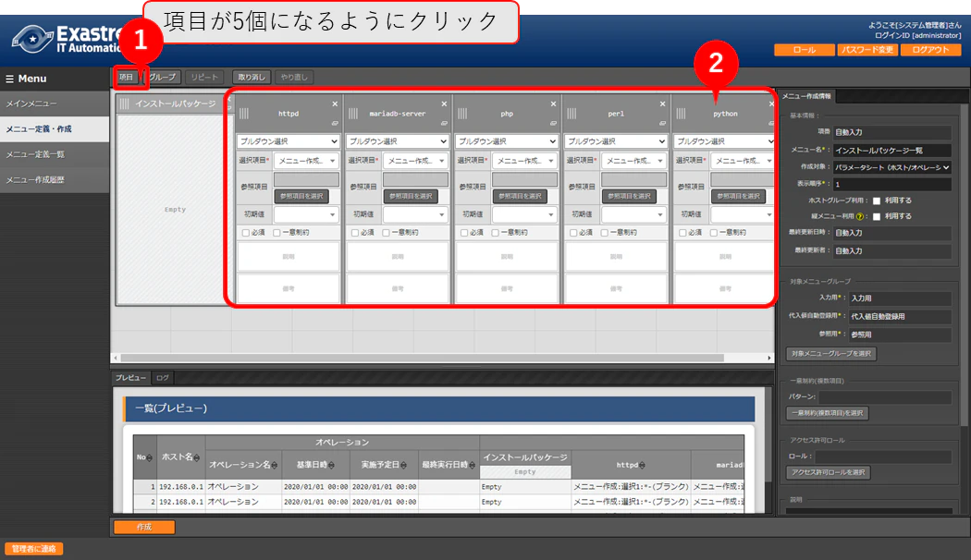Close the httpd item column
This screenshot has width=971, height=560.
coord(335,103)
